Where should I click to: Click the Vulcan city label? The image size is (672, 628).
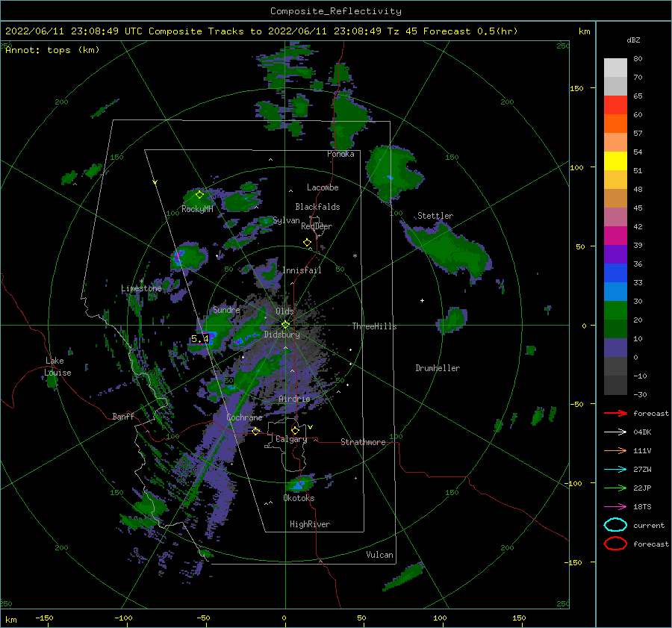[379, 555]
